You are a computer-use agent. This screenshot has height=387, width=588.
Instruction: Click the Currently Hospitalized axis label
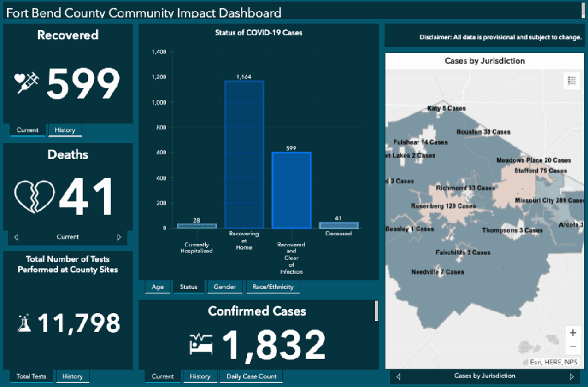click(x=197, y=248)
